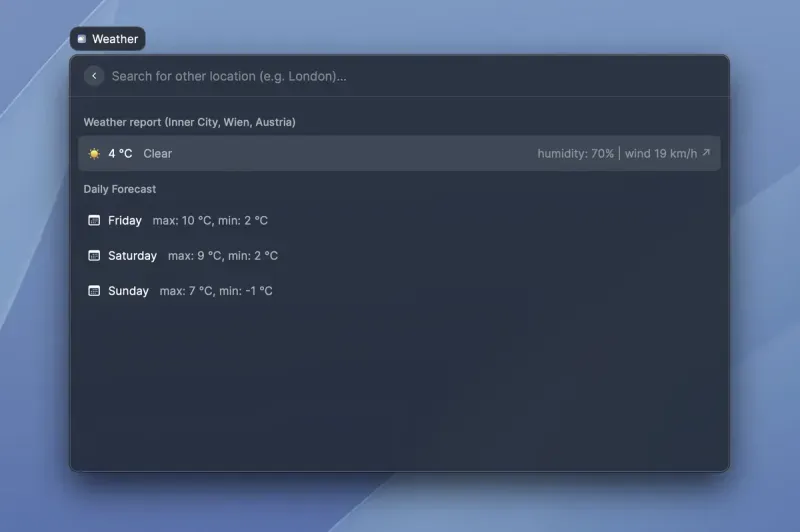Open the Sunday forecast entry
The image size is (800, 532).
click(x=128, y=291)
